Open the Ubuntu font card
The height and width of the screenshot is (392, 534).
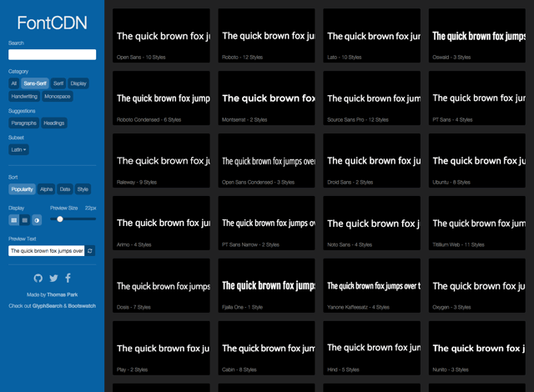(477, 161)
